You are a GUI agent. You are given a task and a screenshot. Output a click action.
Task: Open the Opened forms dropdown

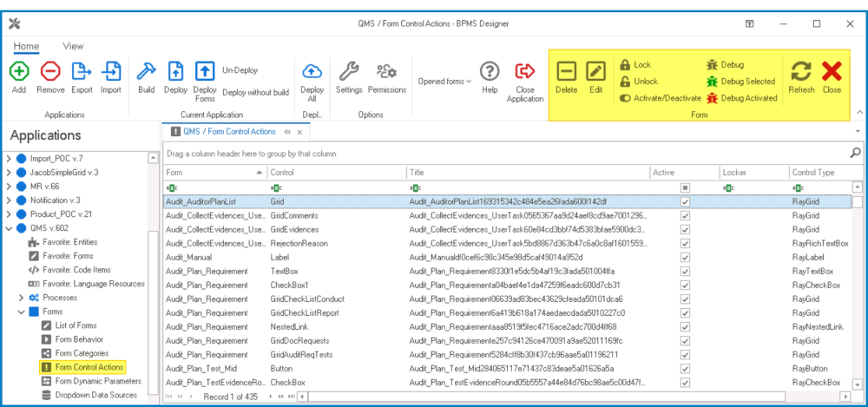point(444,82)
